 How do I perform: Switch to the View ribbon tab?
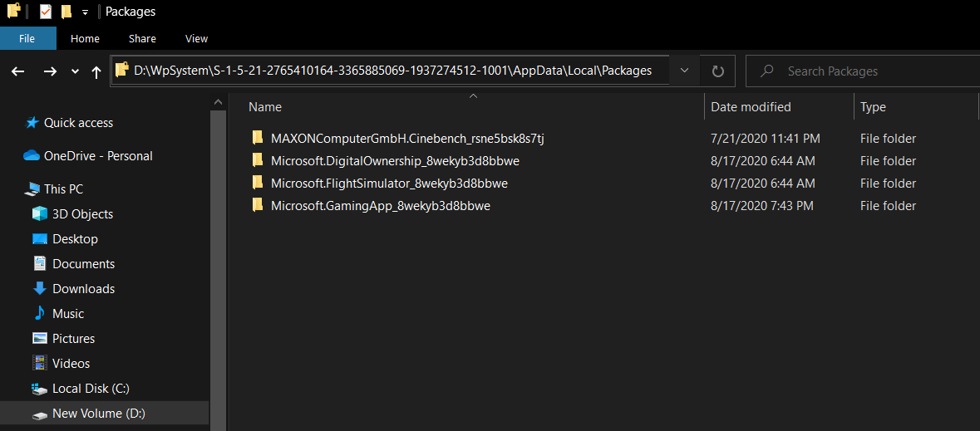point(197,39)
